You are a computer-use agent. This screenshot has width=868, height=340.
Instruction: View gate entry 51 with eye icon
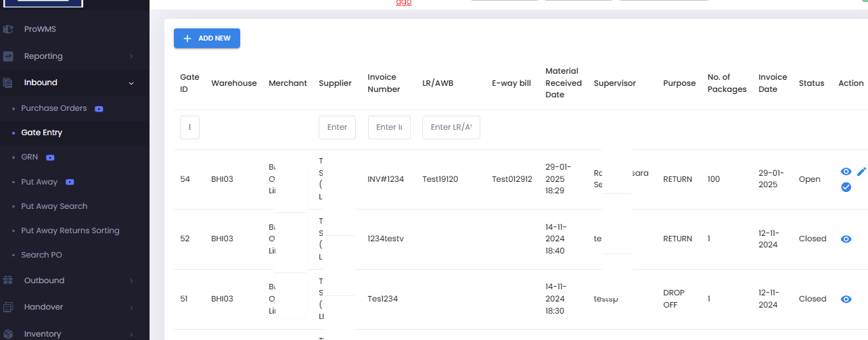point(846,299)
